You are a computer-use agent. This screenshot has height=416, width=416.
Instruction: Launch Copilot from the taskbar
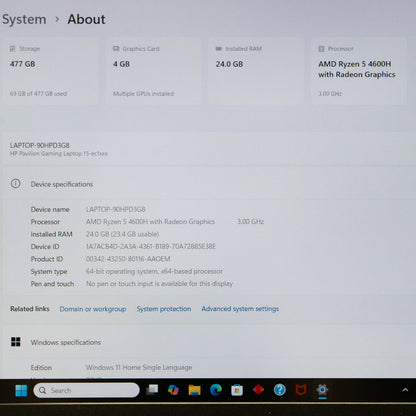(173, 390)
